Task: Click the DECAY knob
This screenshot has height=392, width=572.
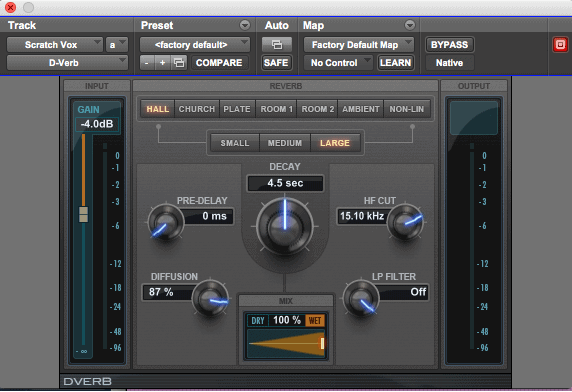Action: 285,226
